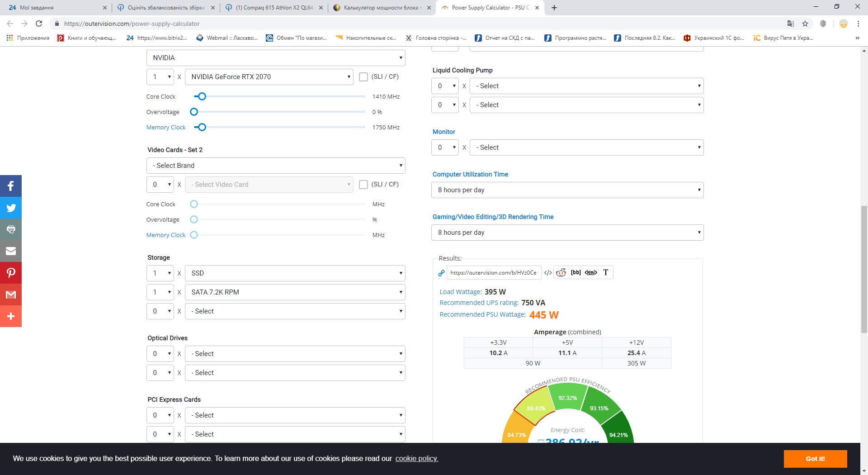Click the RTX 2070 Core Clock slider handle

(x=202, y=96)
